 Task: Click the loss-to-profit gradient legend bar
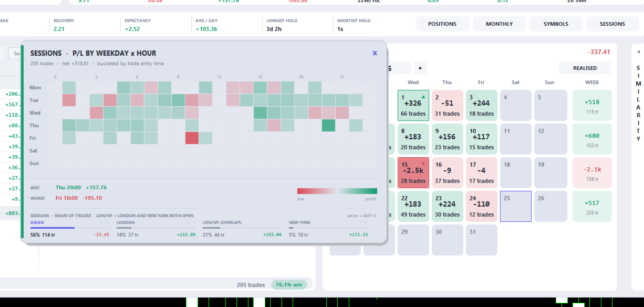[x=337, y=191]
